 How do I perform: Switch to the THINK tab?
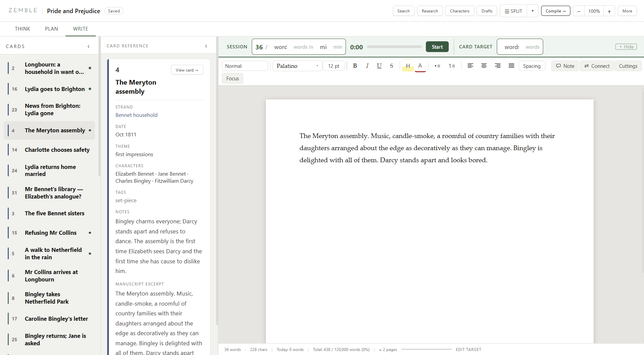coord(23,29)
